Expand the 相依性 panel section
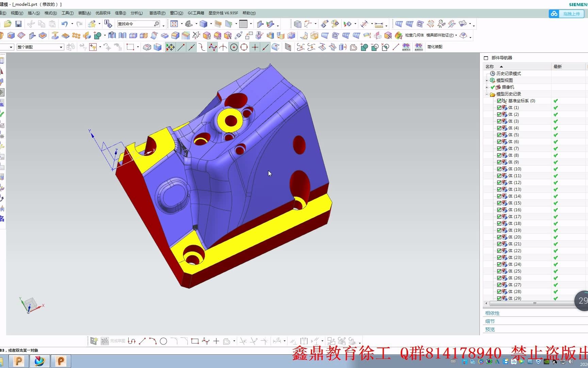Image resolution: width=588 pixels, height=368 pixels. click(x=492, y=313)
